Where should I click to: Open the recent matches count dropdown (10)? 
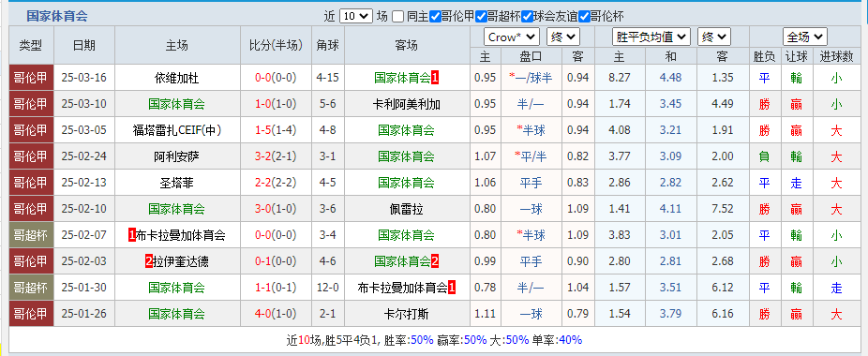356,16
